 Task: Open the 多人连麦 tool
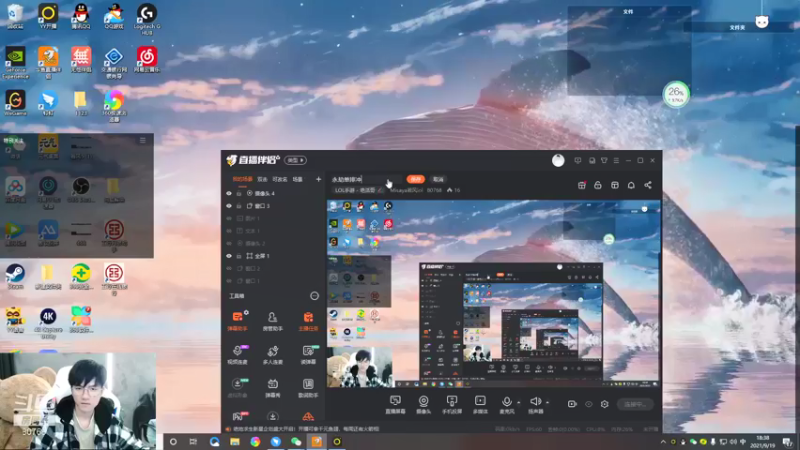(x=272, y=354)
